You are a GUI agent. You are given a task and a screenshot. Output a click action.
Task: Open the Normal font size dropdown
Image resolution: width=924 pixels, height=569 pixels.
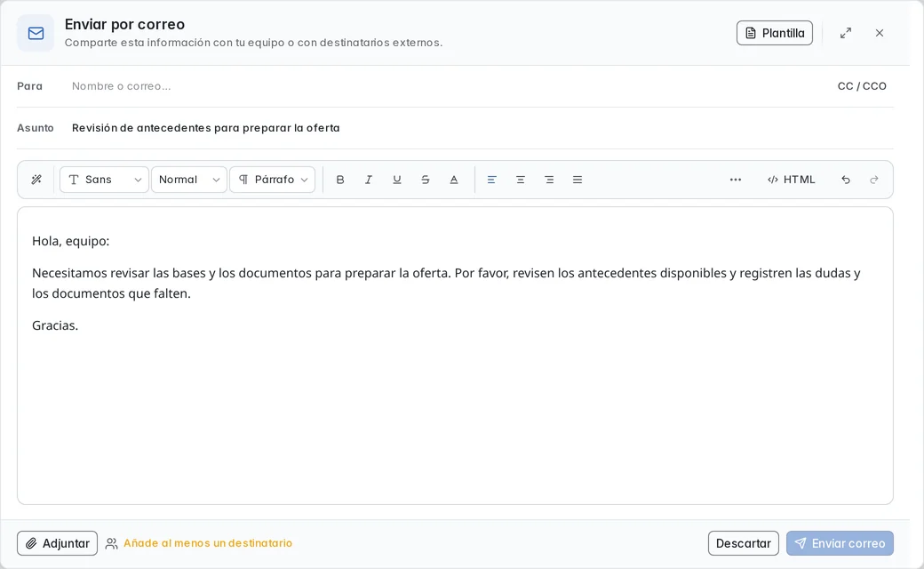coord(189,180)
